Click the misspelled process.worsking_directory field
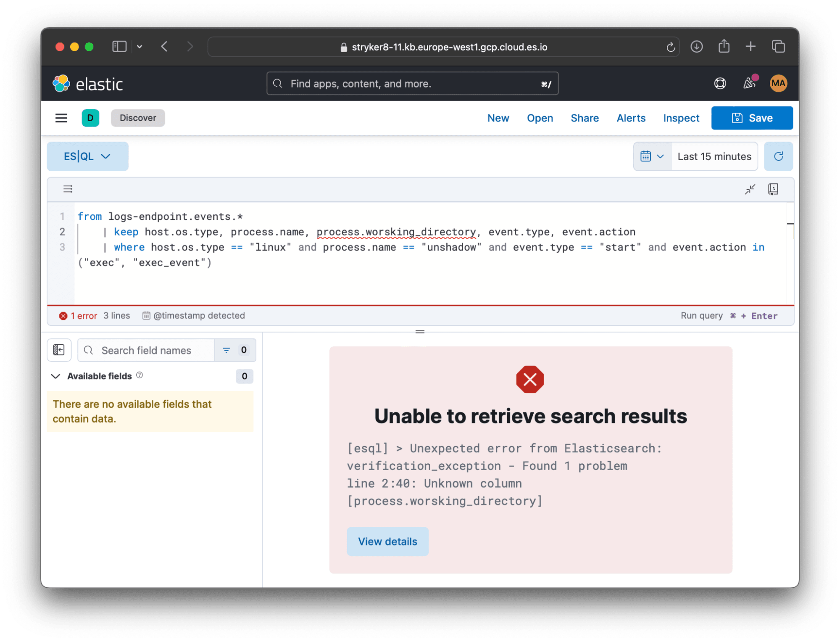The image size is (840, 642). click(396, 232)
